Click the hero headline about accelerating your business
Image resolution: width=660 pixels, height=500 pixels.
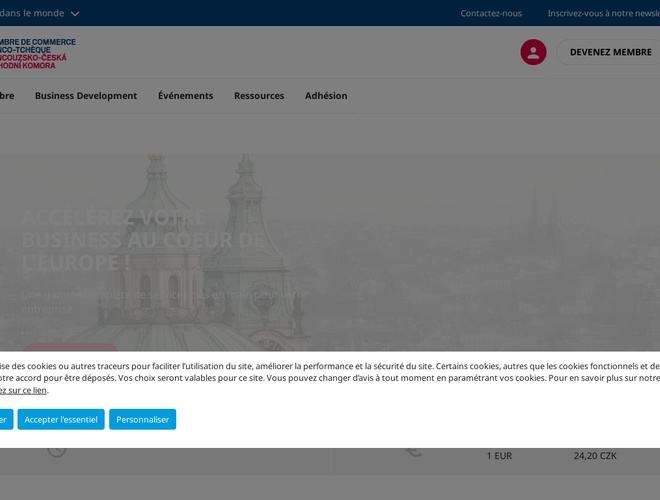(x=143, y=240)
